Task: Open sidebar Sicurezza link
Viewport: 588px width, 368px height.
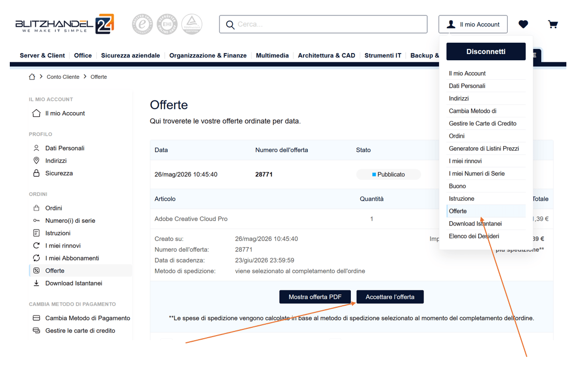Action: click(59, 173)
